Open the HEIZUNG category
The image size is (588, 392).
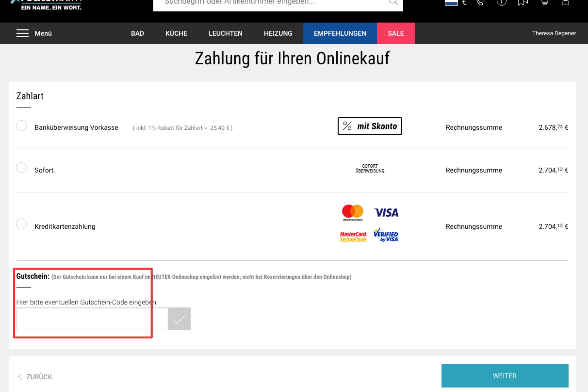click(x=278, y=33)
